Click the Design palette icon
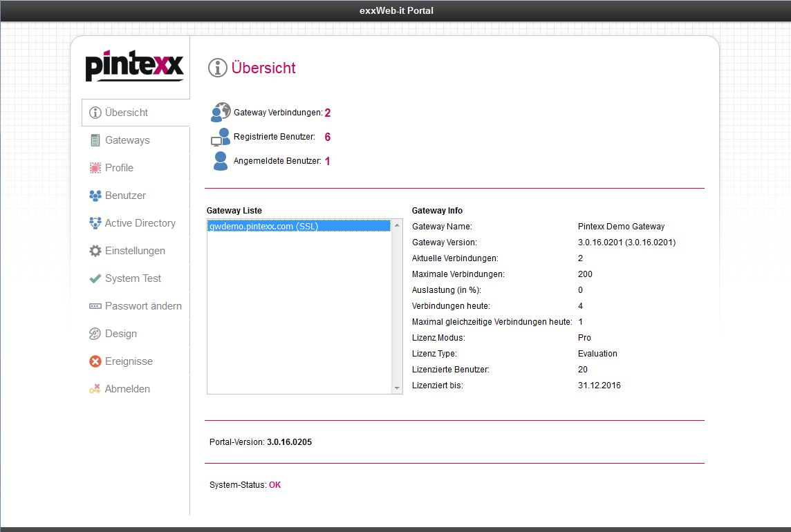Screen dimensions: 791x532 [x=95, y=334]
